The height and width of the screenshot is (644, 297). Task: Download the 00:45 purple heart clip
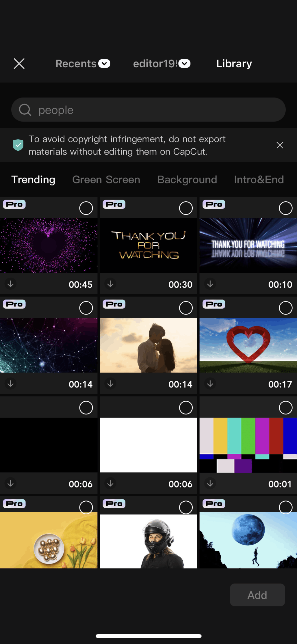[11, 284]
